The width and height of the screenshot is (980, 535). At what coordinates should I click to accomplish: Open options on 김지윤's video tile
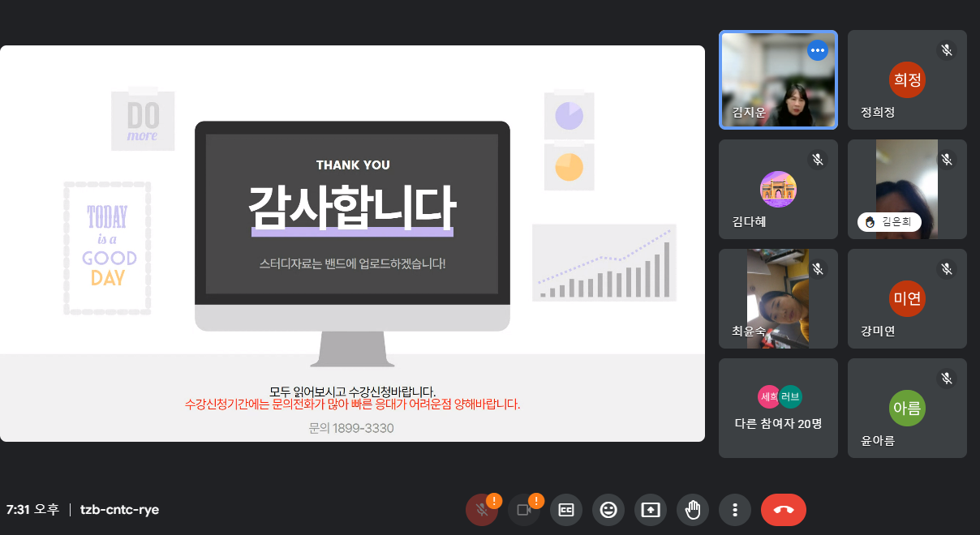tap(817, 50)
